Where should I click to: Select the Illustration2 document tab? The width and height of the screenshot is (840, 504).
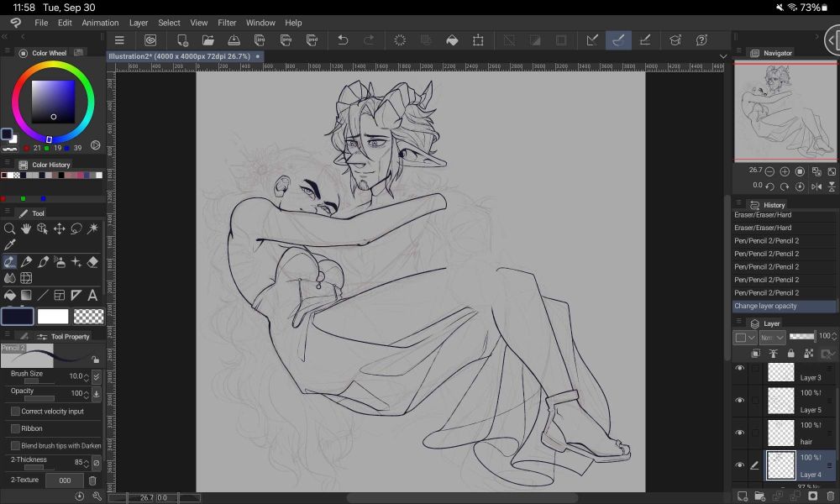pyautogui.click(x=181, y=55)
